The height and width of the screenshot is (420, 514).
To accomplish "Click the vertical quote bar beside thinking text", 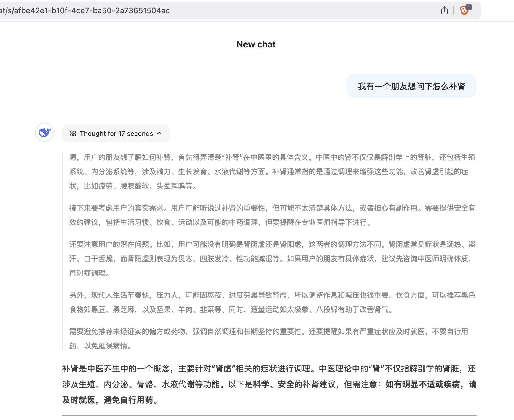I will 63,251.
